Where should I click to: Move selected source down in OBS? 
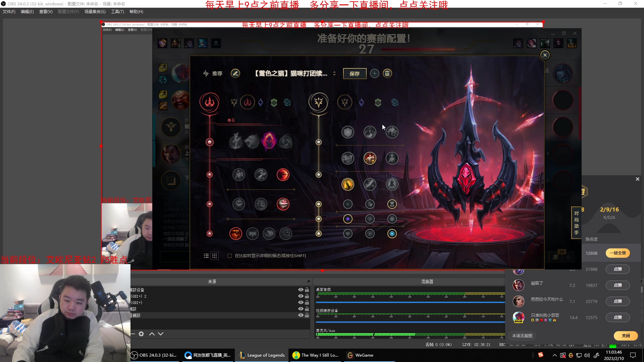pos(161,334)
